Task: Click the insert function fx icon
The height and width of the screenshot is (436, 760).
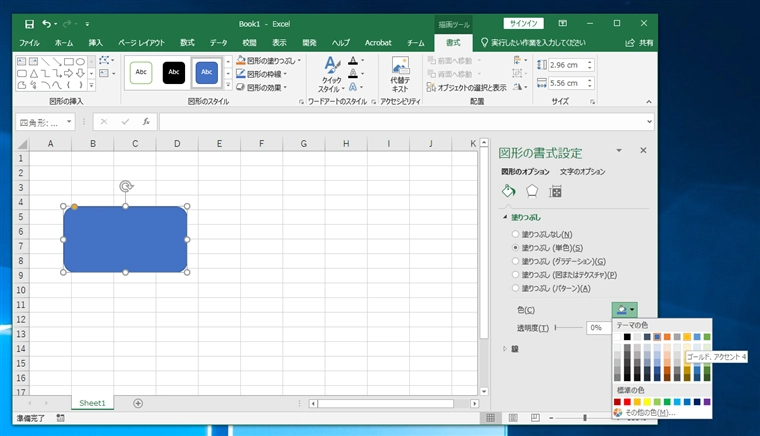Action: pos(146,122)
